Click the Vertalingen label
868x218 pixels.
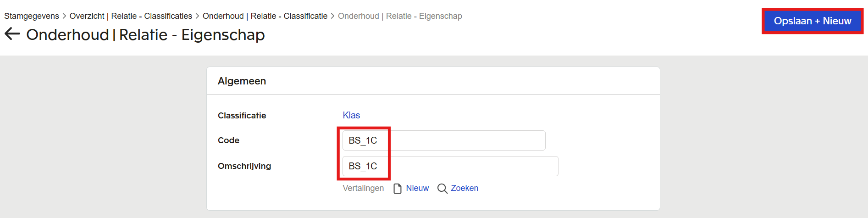pyautogui.click(x=363, y=188)
